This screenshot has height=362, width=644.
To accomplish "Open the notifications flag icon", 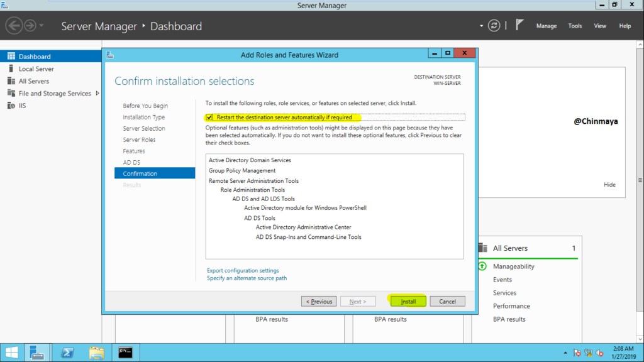I will pyautogui.click(x=519, y=25).
